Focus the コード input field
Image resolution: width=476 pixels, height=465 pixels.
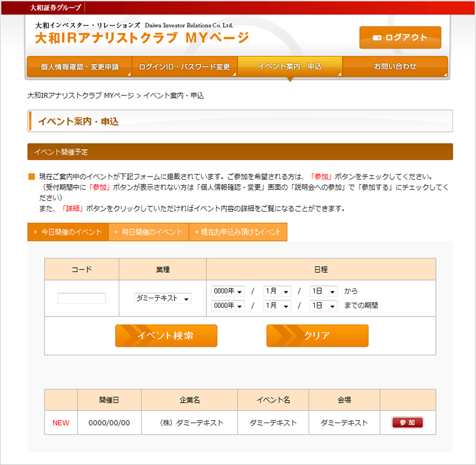tap(82, 298)
